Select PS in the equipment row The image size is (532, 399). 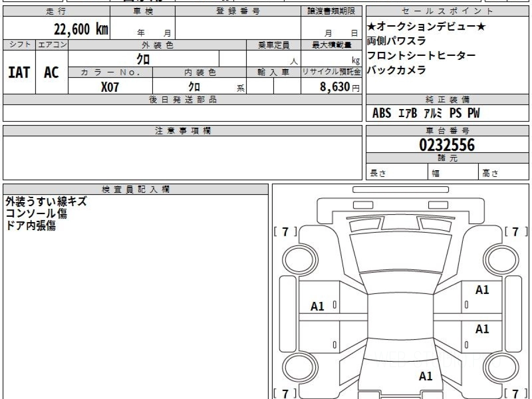point(455,113)
